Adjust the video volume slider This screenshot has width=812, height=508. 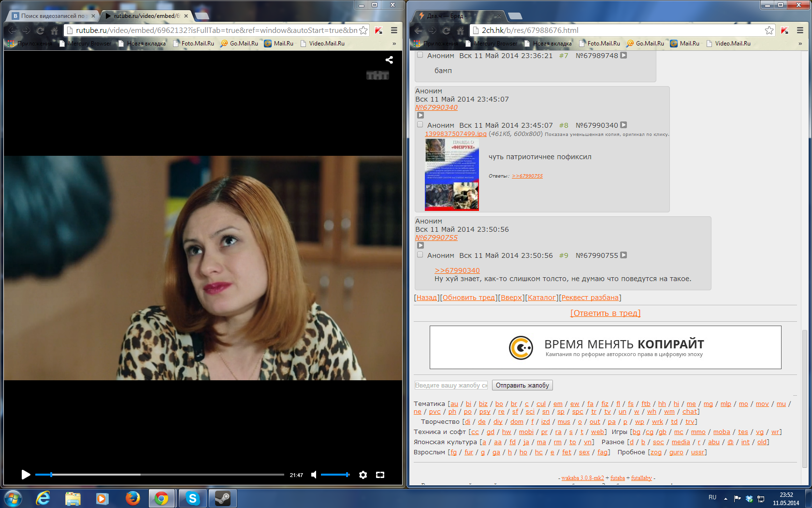tap(335, 475)
